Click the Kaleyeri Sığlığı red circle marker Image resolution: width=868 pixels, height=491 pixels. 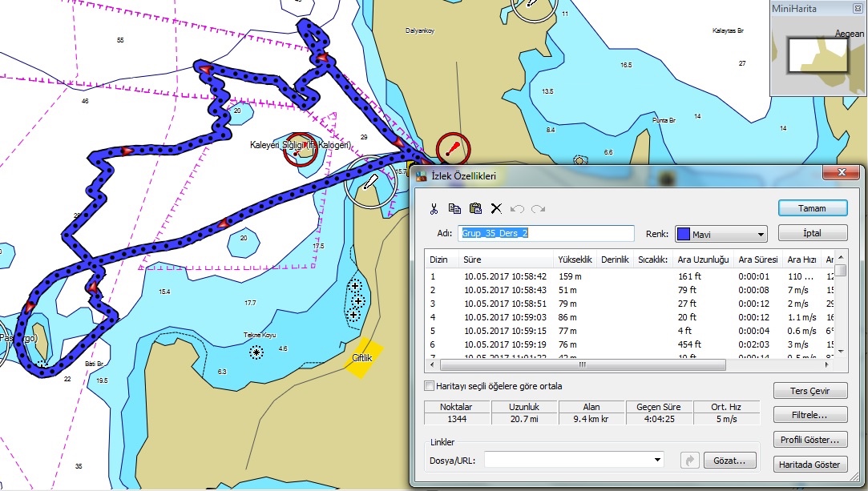point(301,149)
